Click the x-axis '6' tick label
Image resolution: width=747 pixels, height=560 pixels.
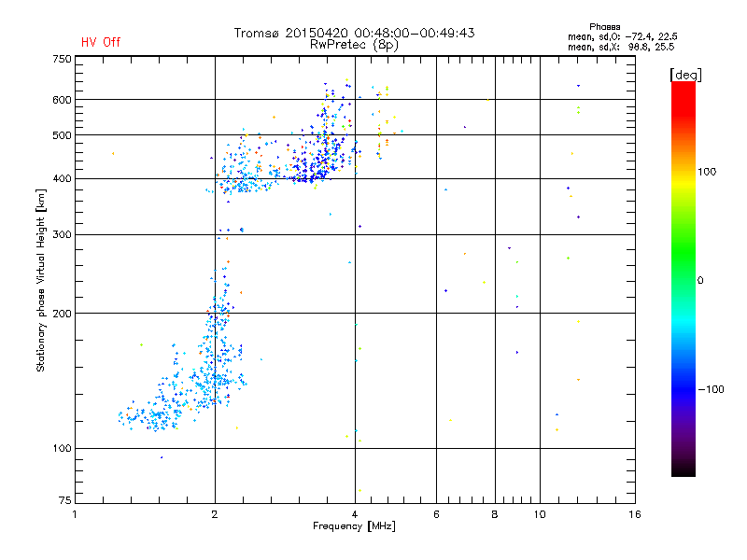click(x=436, y=514)
